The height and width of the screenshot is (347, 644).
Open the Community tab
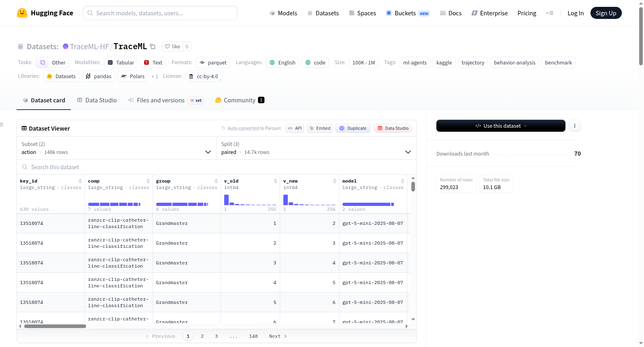(239, 100)
